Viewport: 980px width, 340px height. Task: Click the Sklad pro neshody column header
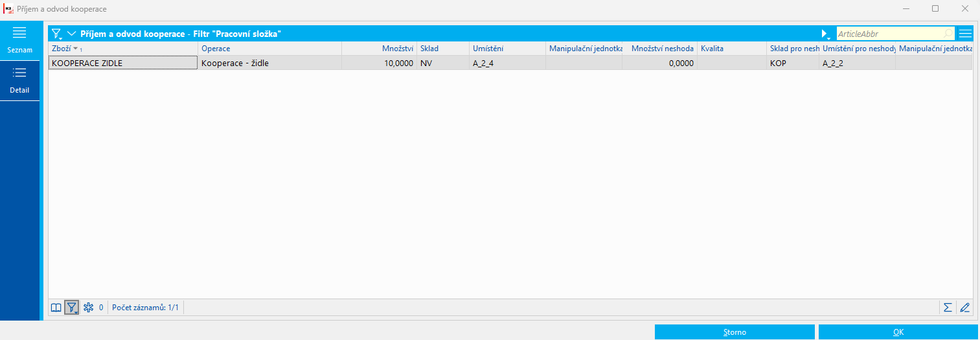793,49
